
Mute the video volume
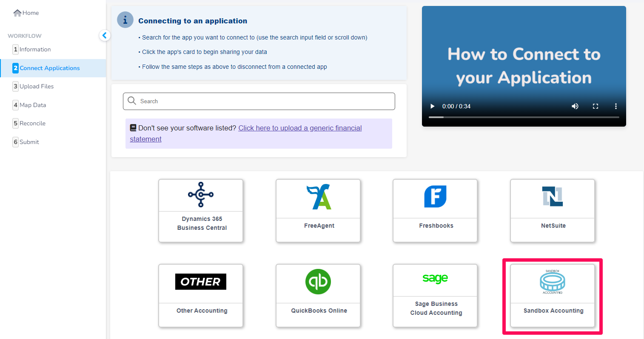[575, 106]
